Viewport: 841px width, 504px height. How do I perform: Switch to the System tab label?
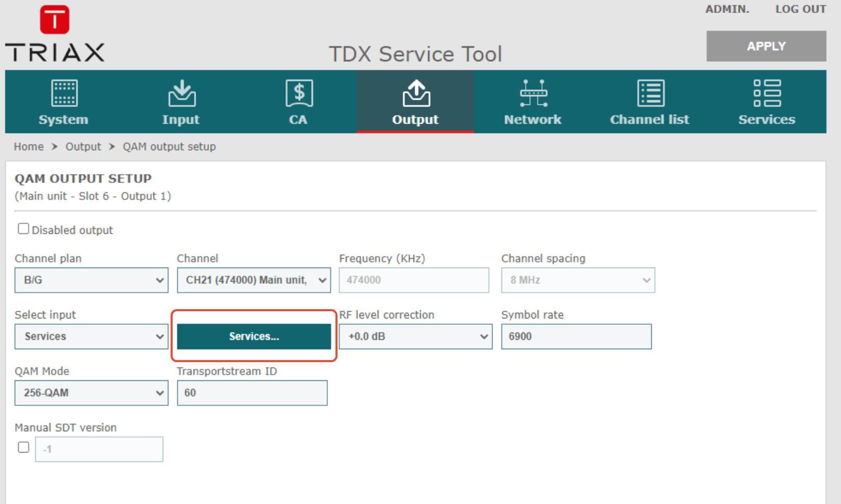(x=63, y=120)
